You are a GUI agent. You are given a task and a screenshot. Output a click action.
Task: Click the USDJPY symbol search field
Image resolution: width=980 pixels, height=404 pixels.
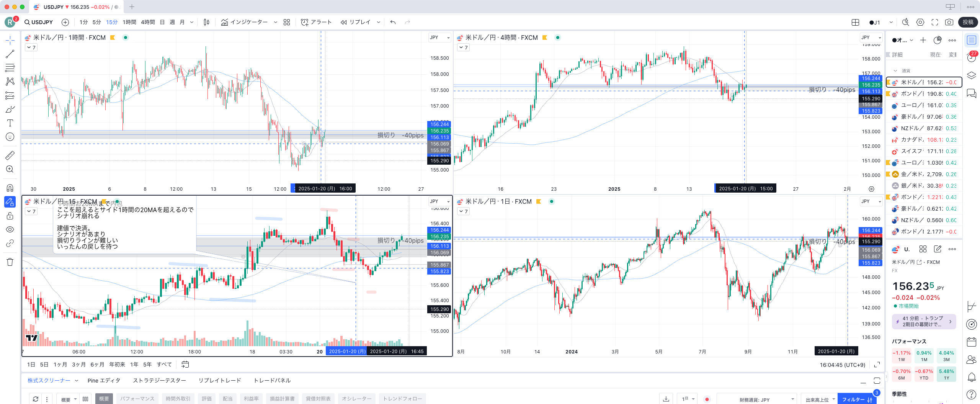[x=39, y=22]
